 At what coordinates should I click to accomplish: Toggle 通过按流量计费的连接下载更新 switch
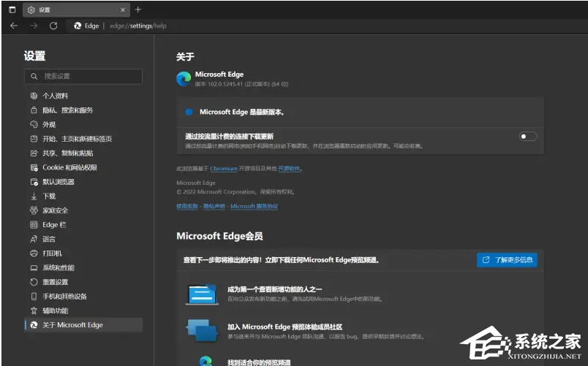tap(528, 137)
